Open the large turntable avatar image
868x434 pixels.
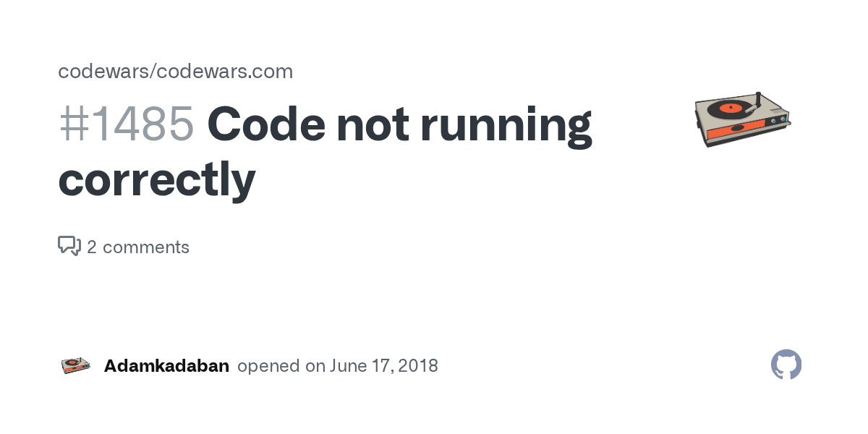click(x=742, y=119)
